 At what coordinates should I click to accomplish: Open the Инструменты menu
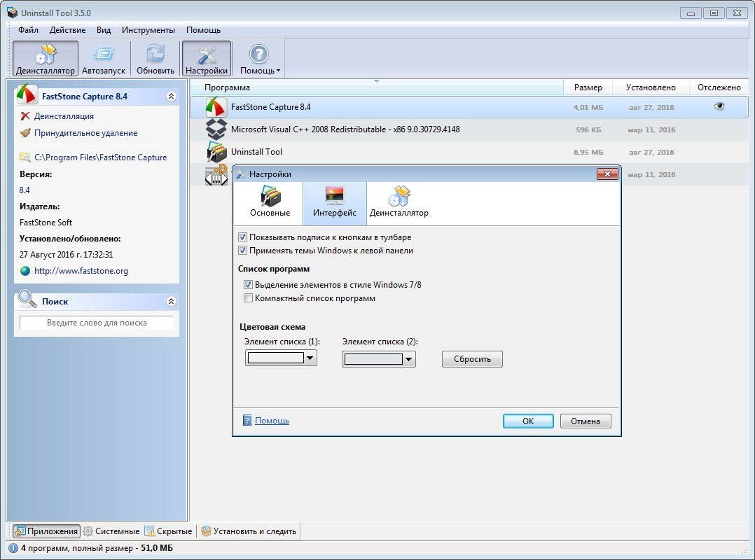point(148,30)
